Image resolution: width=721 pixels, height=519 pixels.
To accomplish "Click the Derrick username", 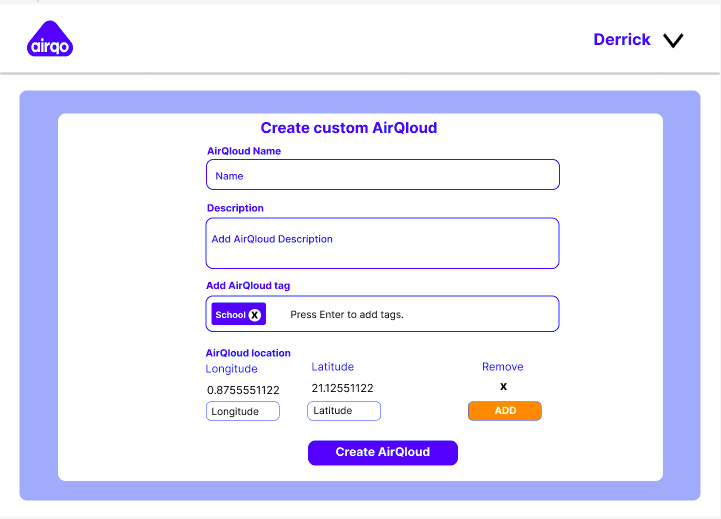I will pyautogui.click(x=622, y=40).
